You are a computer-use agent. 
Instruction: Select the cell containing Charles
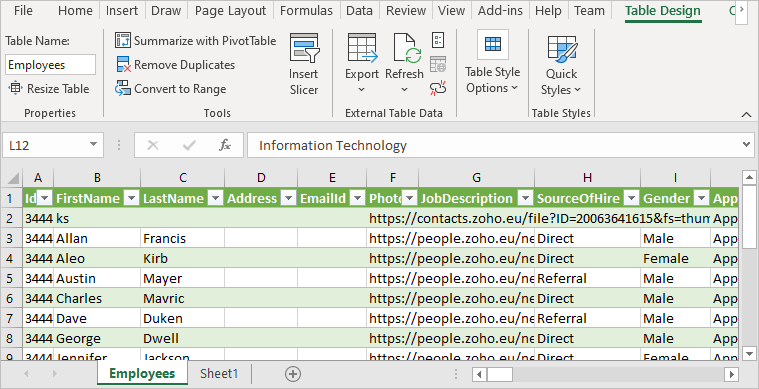[97, 299]
